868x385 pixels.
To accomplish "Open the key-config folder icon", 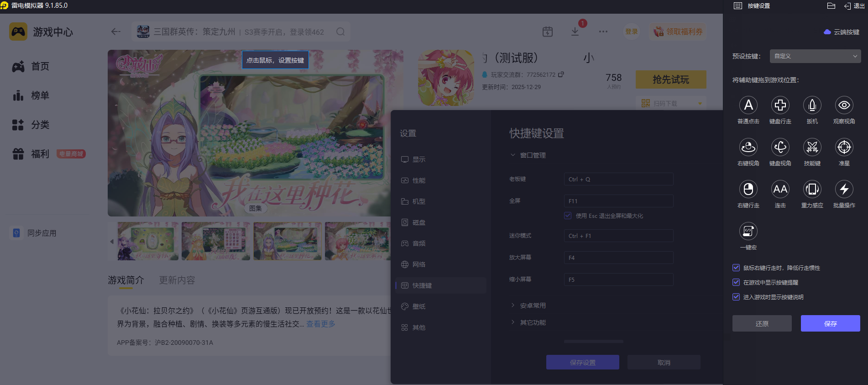I will click(831, 6).
